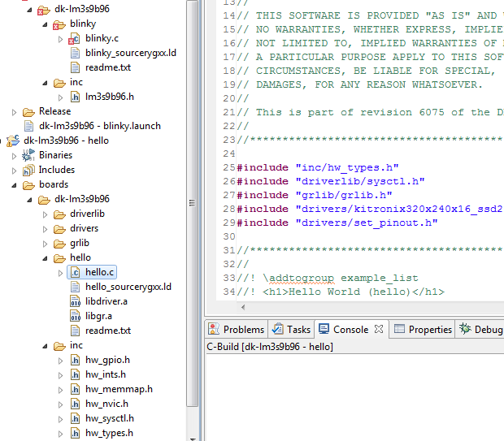This screenshot has height=441, width=504.
Task: Click the hw_memmap.h header icon
Action: tap(75, 389)
